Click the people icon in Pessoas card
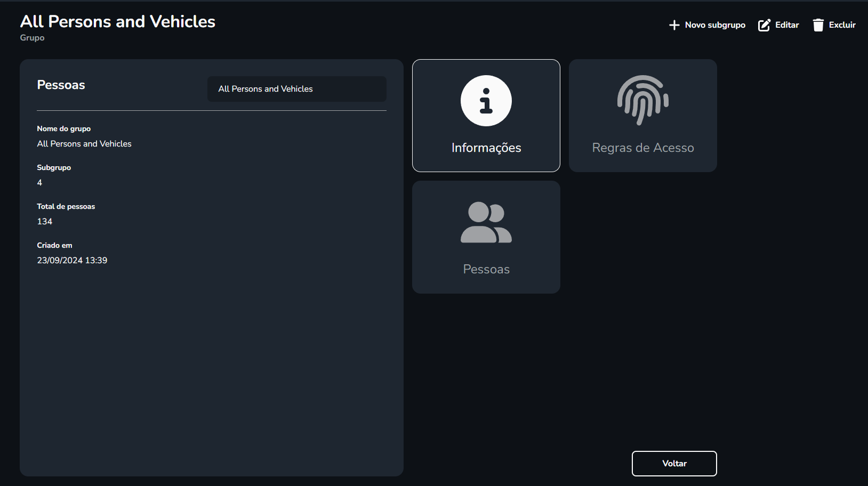Screen dimensions: 868x486 [486, 222]
